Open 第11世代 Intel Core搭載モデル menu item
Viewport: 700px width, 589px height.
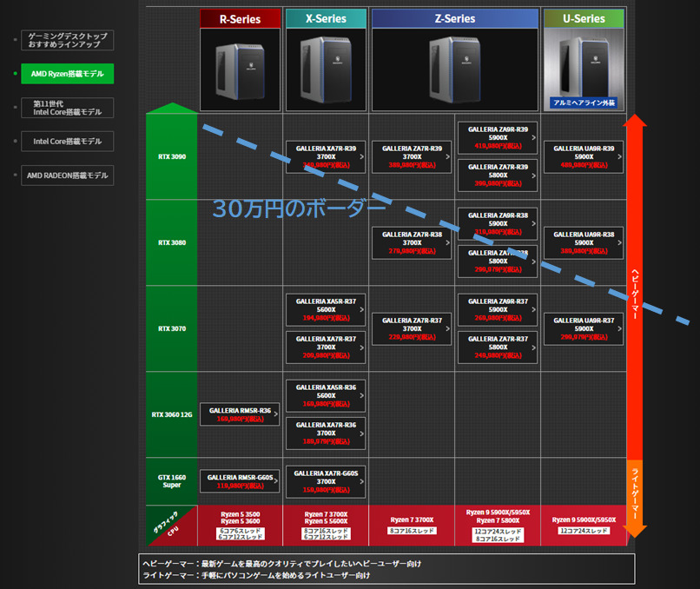68,108
